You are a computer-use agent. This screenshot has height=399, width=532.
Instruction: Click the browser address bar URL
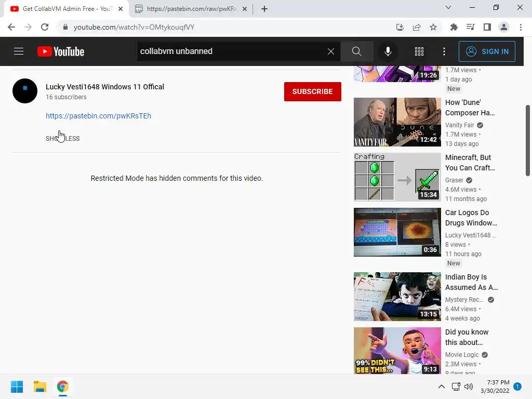tap(134, 27)
